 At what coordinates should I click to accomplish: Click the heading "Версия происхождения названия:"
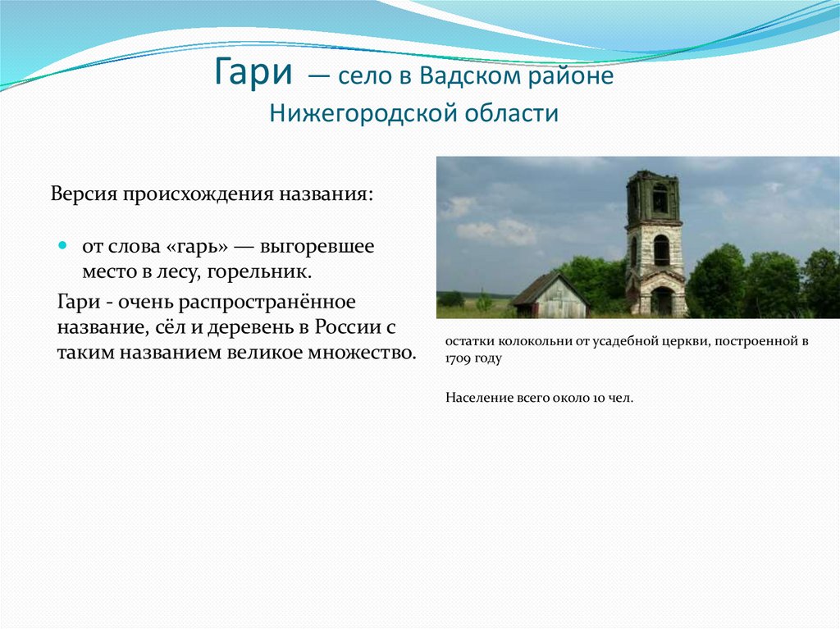[x=212, y=194]
